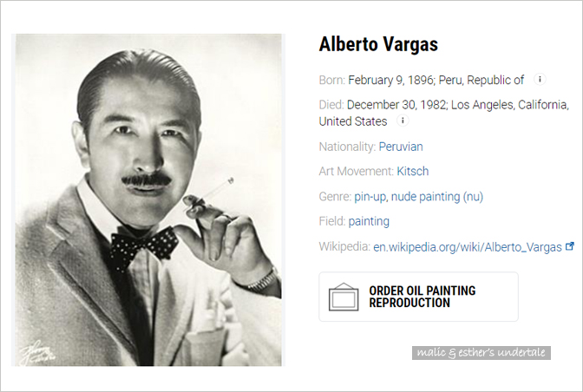583x392 pixels.
Task: Open Alberto Vargas portrait photo
Action: click(x=148, y=199)
